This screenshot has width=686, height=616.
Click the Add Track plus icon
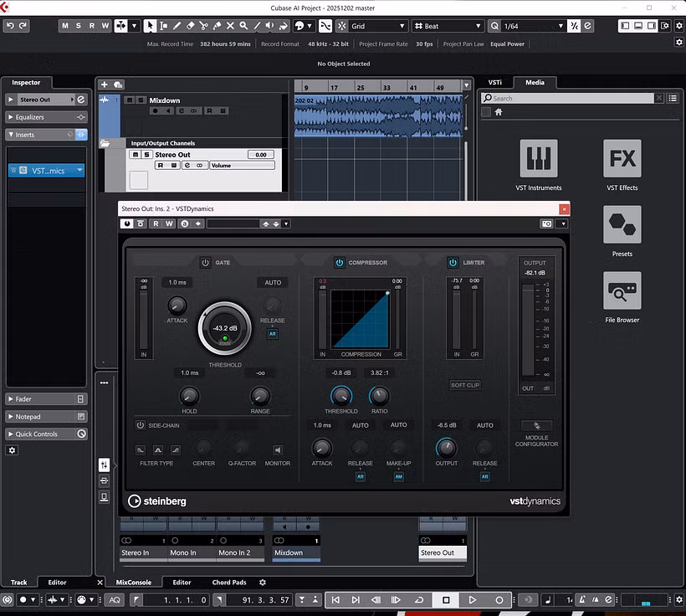[x=104, y=85]
